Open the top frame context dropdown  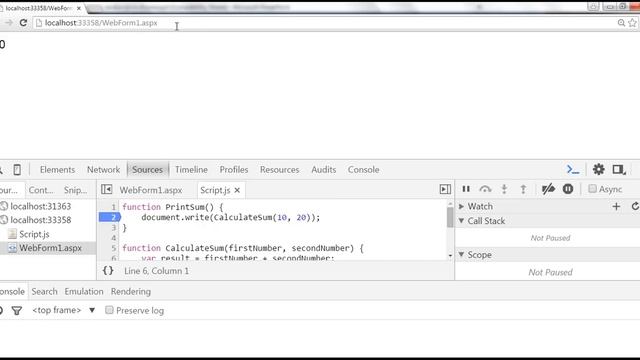pos(63,310)
